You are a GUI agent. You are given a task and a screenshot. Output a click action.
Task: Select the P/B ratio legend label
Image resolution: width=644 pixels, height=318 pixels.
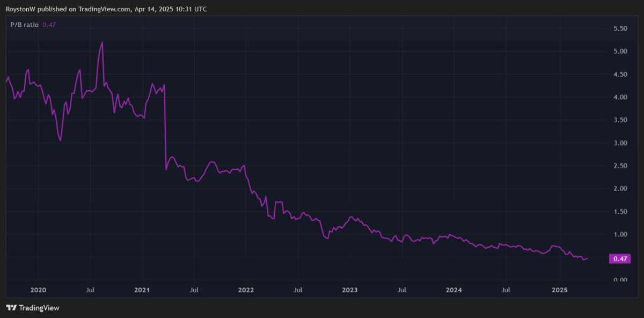click(25, 24)
